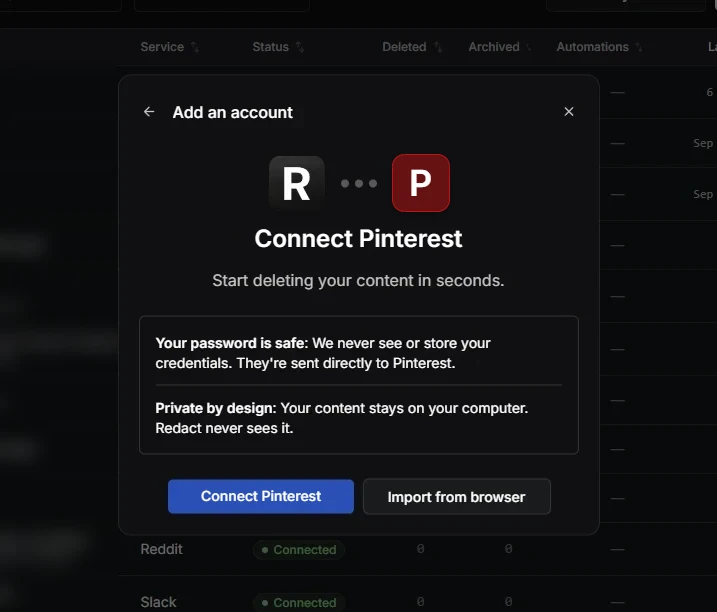This screenshot has width=717, height=612.
Task: Click the 'Private by design' notice
Action: [342, 418]
